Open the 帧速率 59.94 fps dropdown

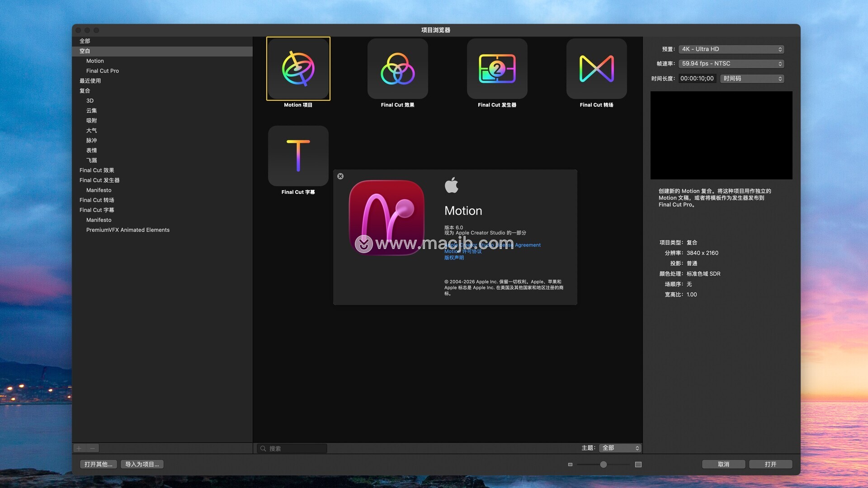[x=731, y=64]
